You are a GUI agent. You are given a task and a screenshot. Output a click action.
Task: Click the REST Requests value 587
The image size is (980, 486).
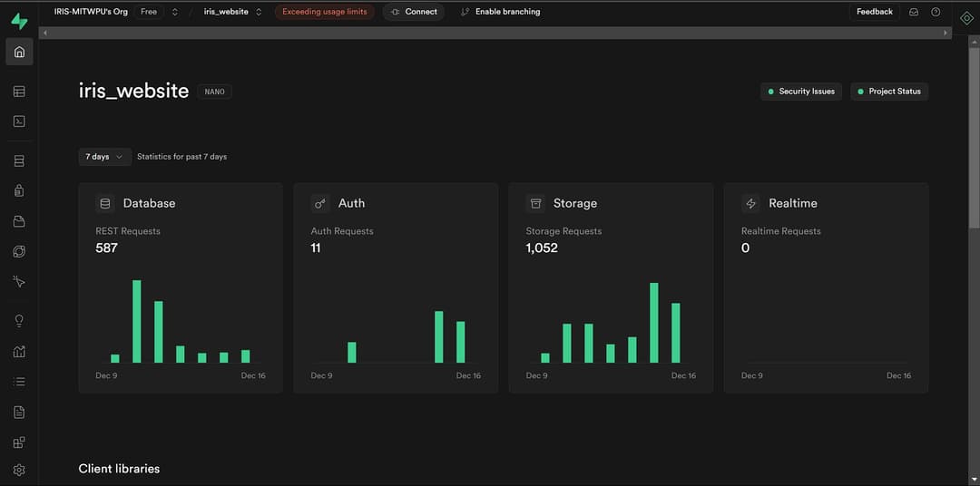tap(107, 248)
